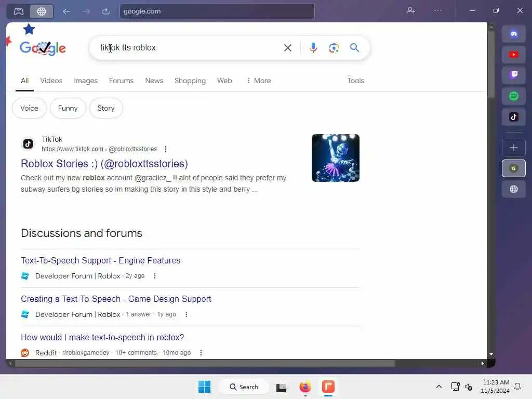The width and height of the screenshot is (532, 399).
Task: Apply the Voice filter chip
Action: pos(29,108)
